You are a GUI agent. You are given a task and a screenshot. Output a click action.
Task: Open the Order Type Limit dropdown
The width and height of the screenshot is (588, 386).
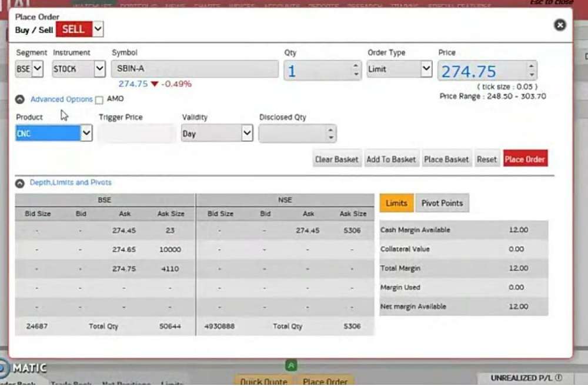(x=399, y=69)
